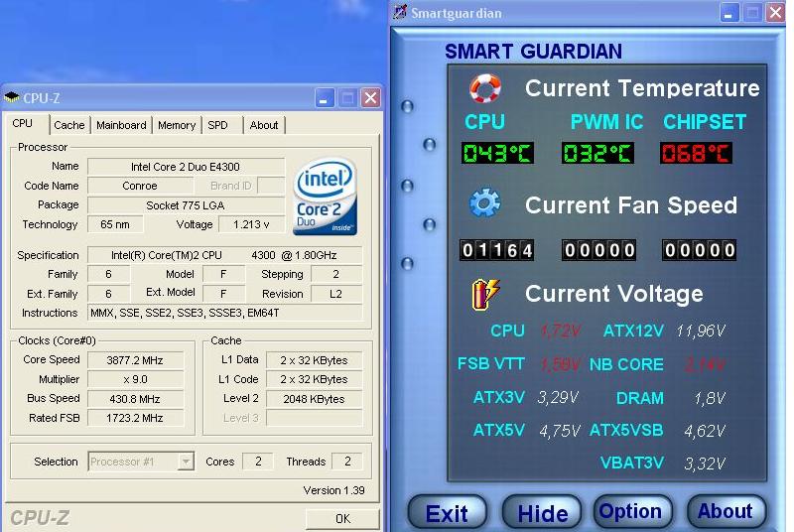Click the SMART GUARDIAN heading text
The width and height of the screenshot is (794, 532).
click(533, 52)
